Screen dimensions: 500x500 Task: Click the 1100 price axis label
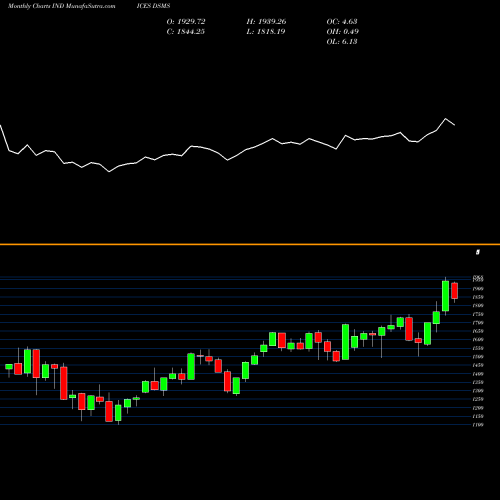(x=478, y=425)
